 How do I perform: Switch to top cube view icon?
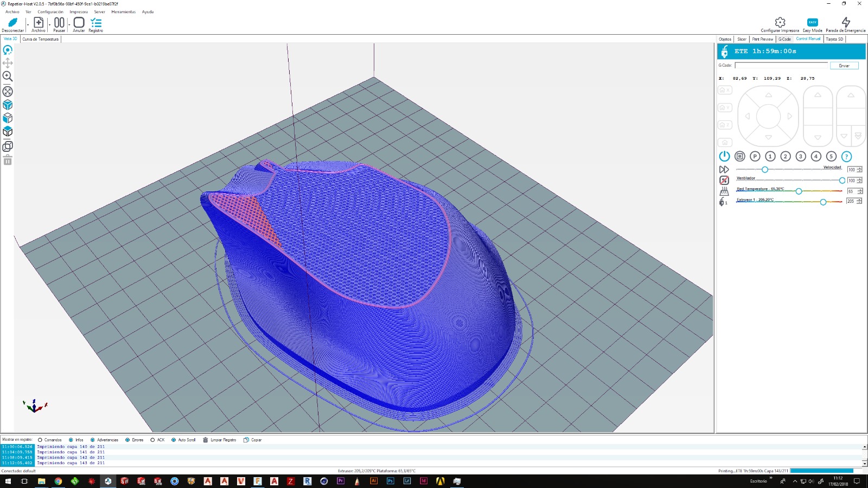point(8,131)
